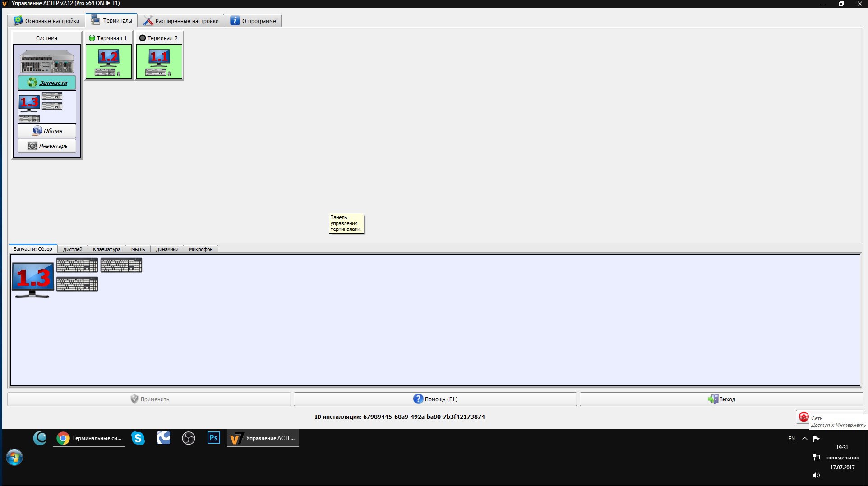Select the keyboard directly right of the large 1.3 monitor, top row
868x486 pixels.
click(77, 265)
